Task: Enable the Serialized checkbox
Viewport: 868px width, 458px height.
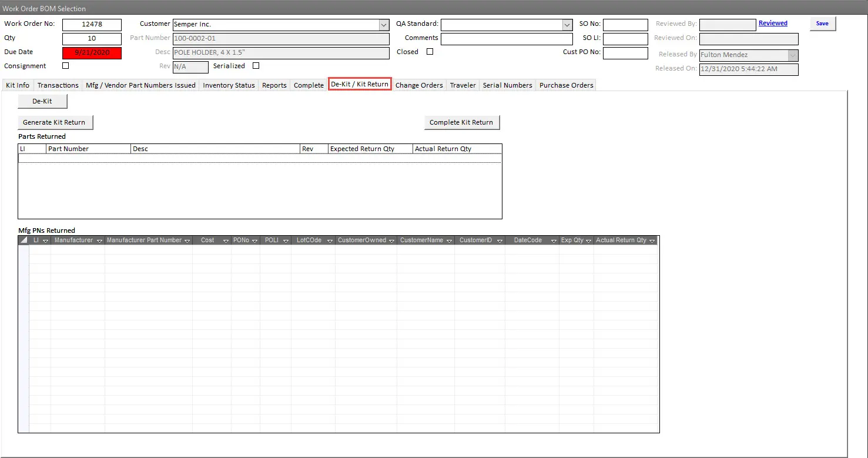Action: 256,66
